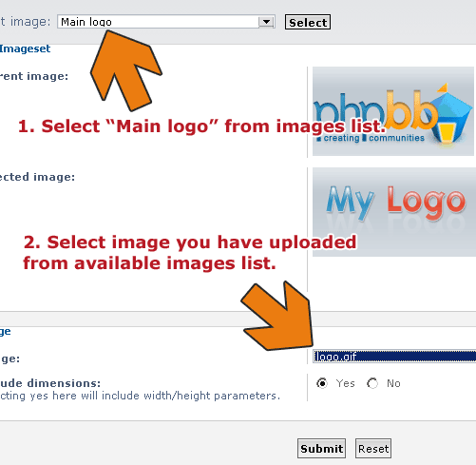Screen dimensions: 476x465
Task: Click the red 'Select Main logo' instruction text
Action: pyautogui.click(x=201, y=126)
